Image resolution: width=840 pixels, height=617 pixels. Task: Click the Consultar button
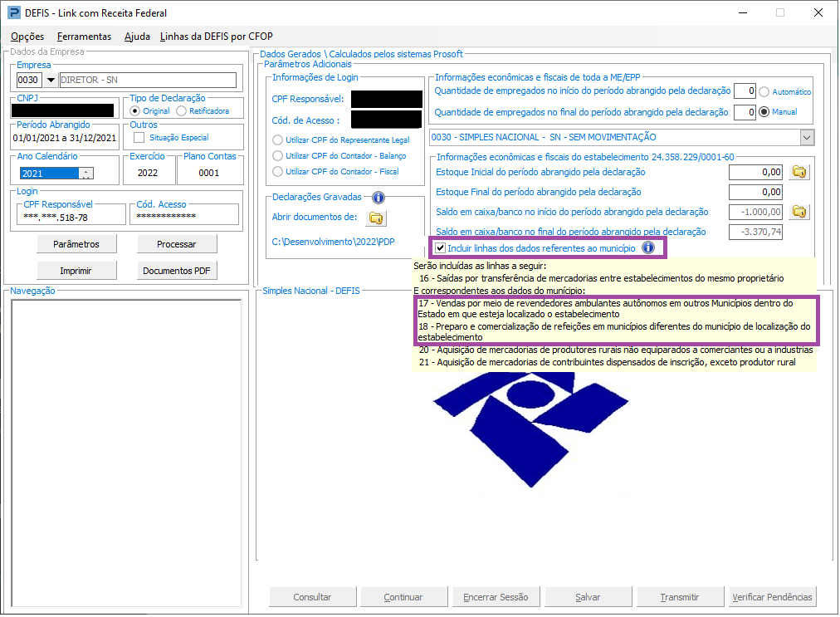pyautogui.click(x=312, y=596)
